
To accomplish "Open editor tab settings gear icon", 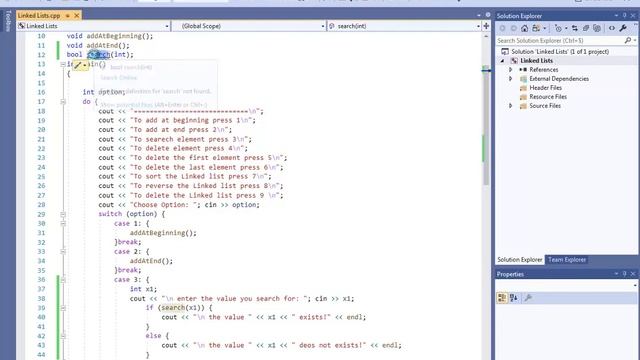I will 488,15.
